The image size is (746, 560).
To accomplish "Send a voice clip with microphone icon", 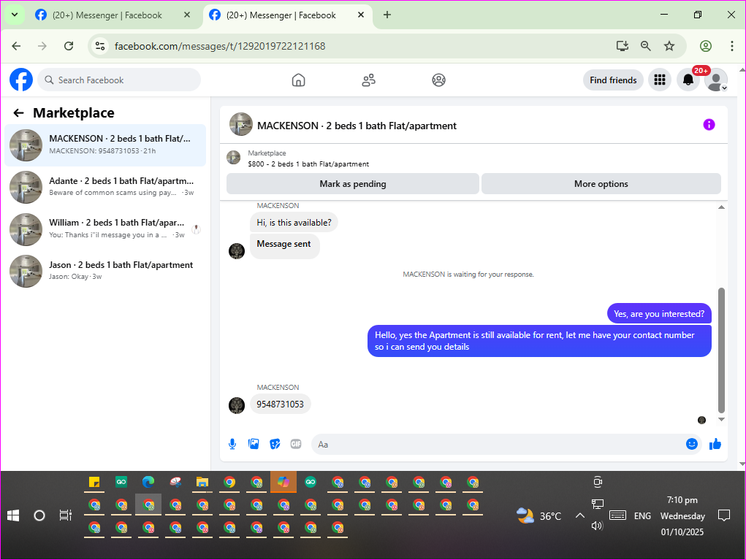I will click(232, 444).
